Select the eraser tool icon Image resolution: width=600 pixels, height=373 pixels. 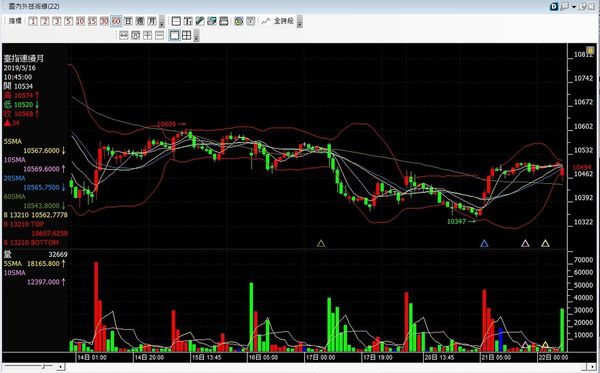(x=212, y=21)
